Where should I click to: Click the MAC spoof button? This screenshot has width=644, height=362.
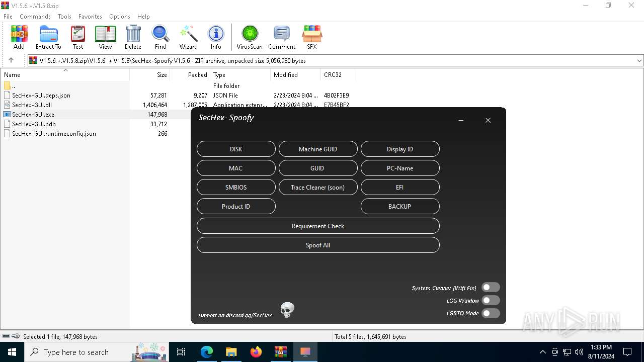[236, 168]
